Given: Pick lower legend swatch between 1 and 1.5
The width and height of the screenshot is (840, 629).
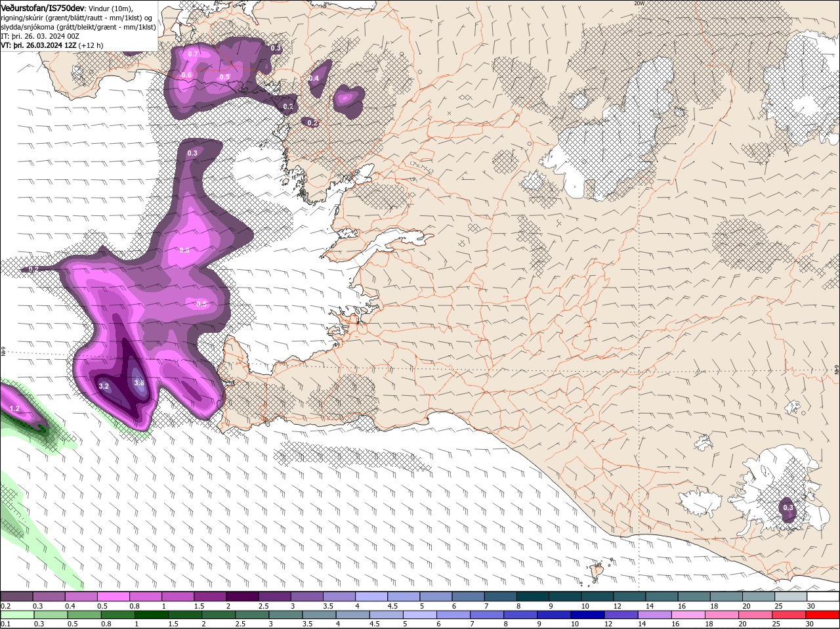Looking at the screenshot, I should click(152, 615).
